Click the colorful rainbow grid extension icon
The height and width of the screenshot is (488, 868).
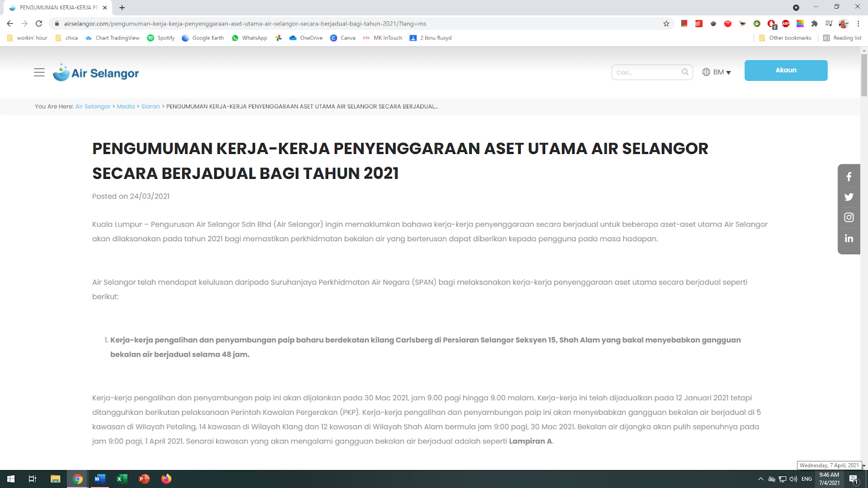800,23
